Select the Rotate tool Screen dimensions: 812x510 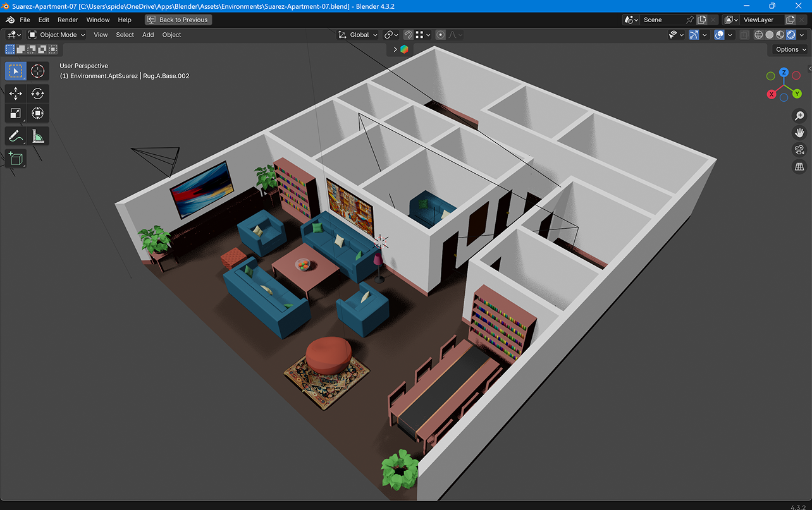pos(38,94)
